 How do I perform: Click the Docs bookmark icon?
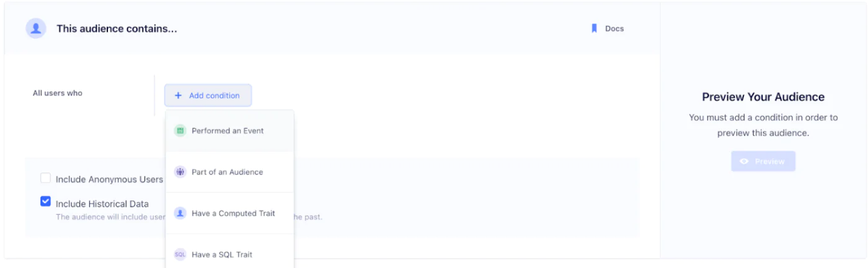[x=594, y=28]
